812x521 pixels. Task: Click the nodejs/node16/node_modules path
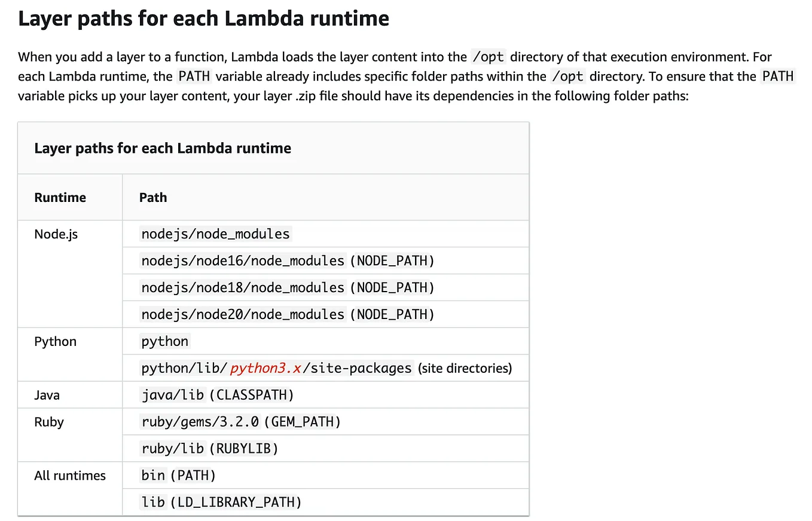pyautogui.click(x=243, y=260)
